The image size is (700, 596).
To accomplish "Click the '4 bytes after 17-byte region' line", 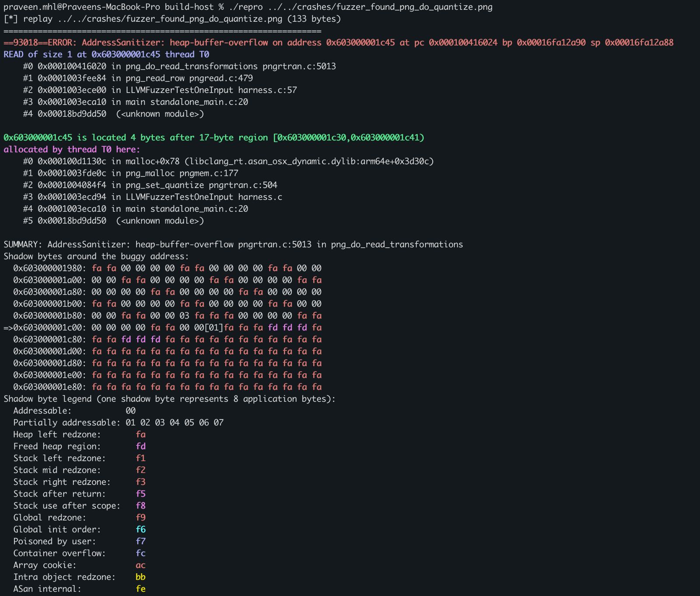I will click(x=214, y=137).
